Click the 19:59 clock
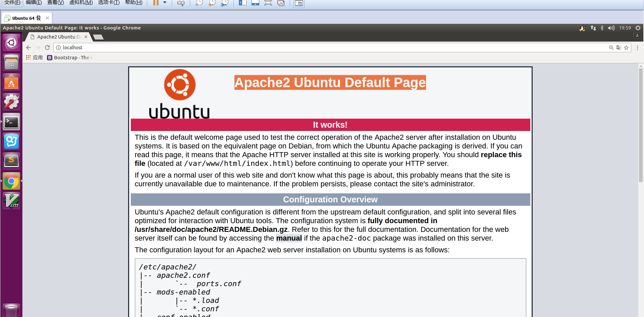This screenshot has height=317, width=644. click(x=625, y=28)
